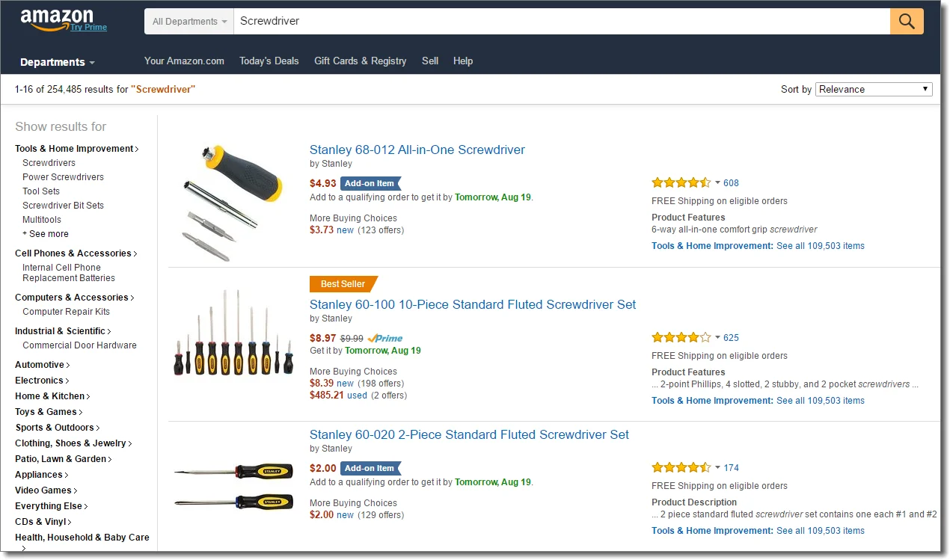The height and width of the screenshot is (560, 950).
Task: Open the Sort by Relevance dropdown
Action: point(874,89)
